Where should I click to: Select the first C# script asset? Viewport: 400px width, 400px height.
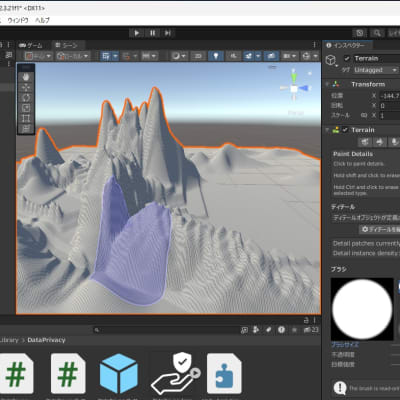click(16, 374)
